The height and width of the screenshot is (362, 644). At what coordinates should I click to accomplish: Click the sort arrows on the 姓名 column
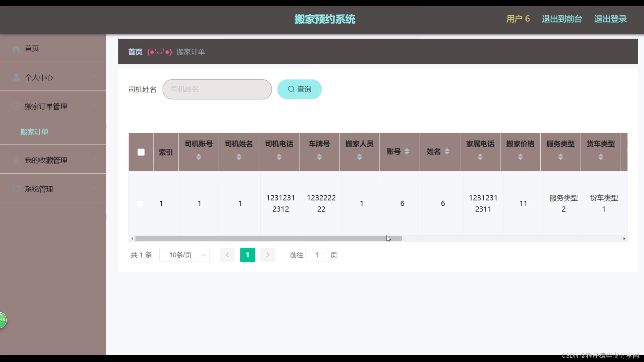click(x=447, y=152)
